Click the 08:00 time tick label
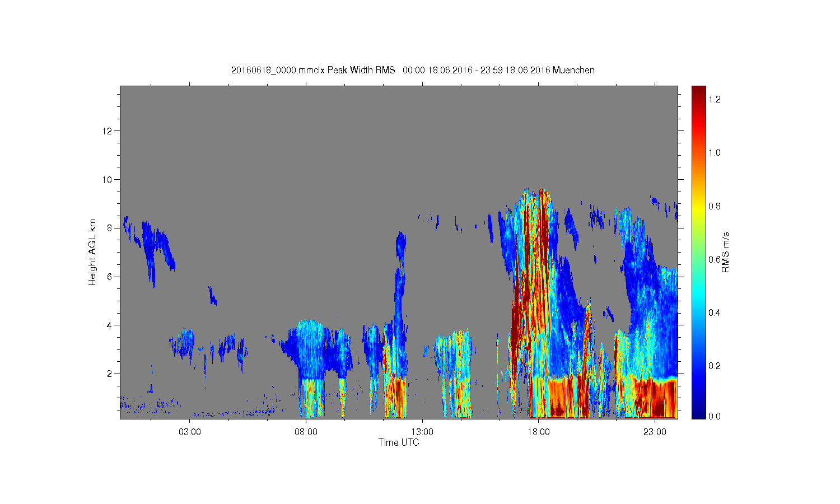Image resolution: width=840 pixels, height=504 pixels. 306,432
